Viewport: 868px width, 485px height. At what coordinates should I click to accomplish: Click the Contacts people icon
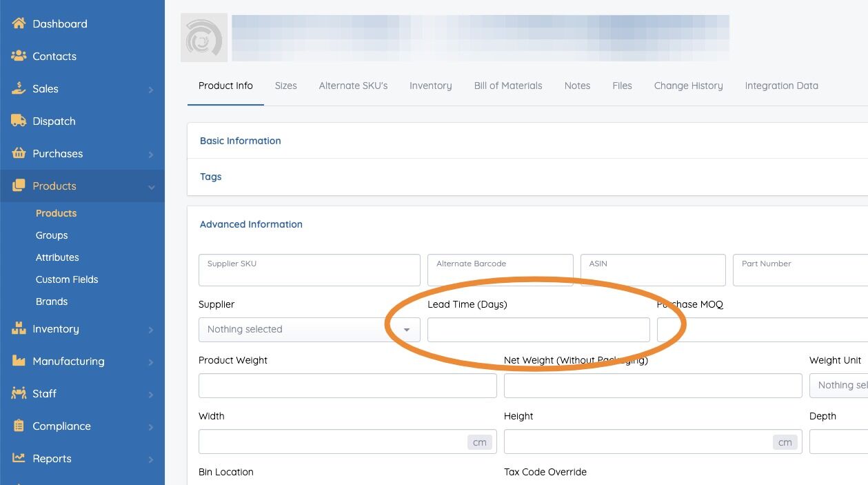[19, 56]
